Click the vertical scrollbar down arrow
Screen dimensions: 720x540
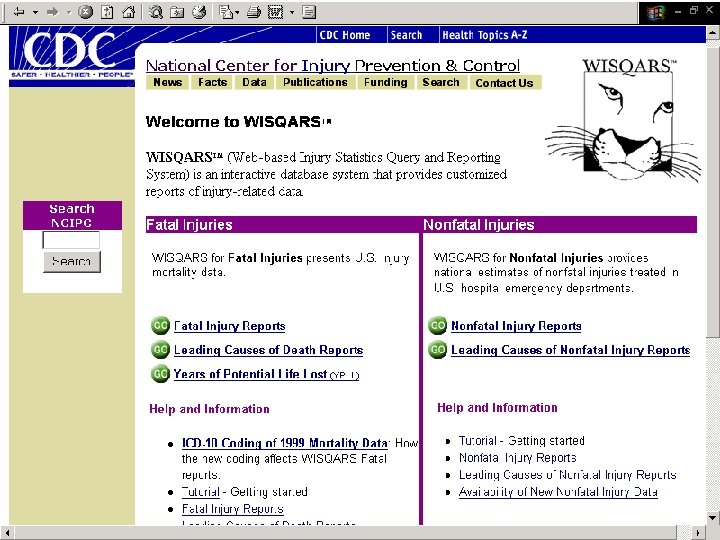(712, 518)
